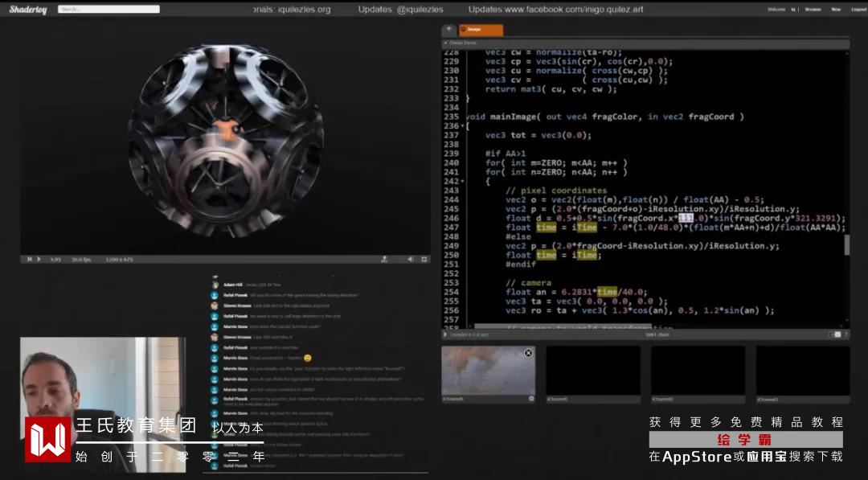The width and height of the screenshot is (868, 480).
Task: Collapse code fold at line 242
Action: tap(464, 181)
